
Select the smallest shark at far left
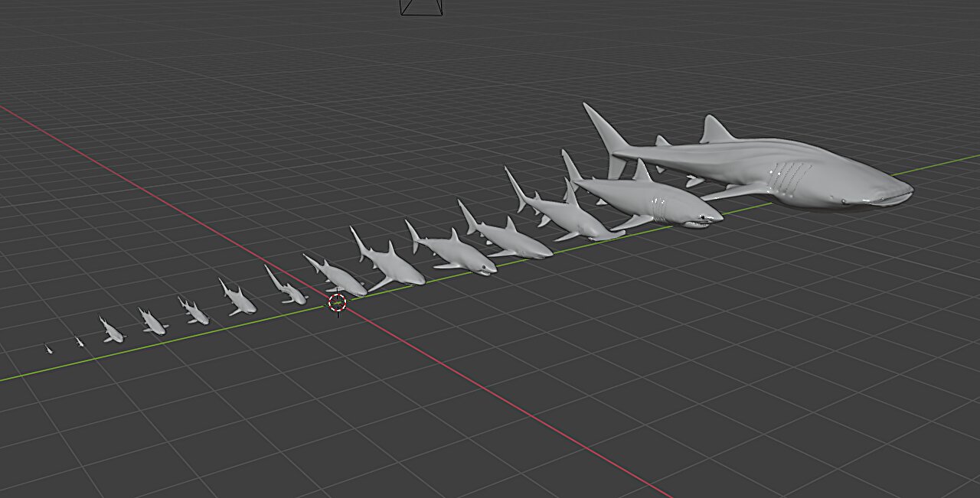click(48, 350)
